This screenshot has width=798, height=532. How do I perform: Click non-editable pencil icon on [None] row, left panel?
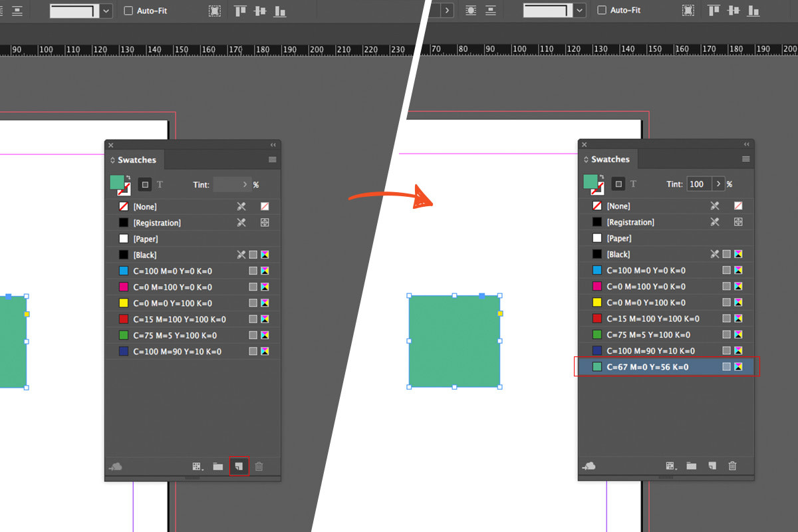click(241, 207)
